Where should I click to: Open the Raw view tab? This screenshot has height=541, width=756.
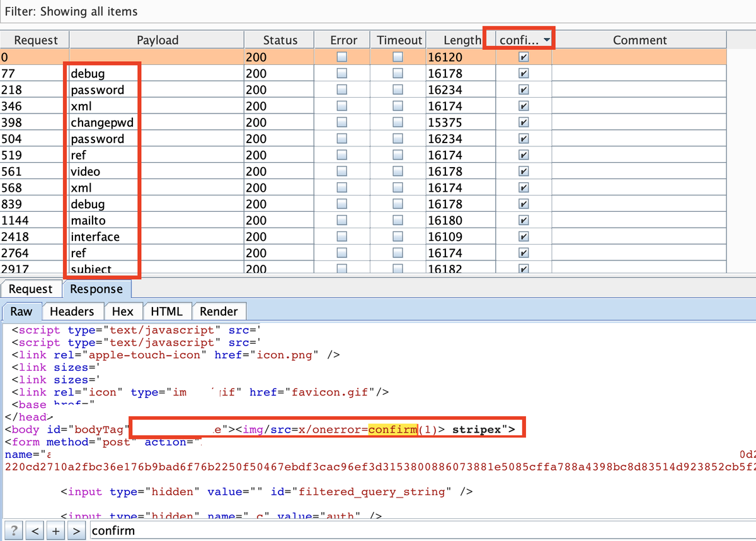(21, 311)
